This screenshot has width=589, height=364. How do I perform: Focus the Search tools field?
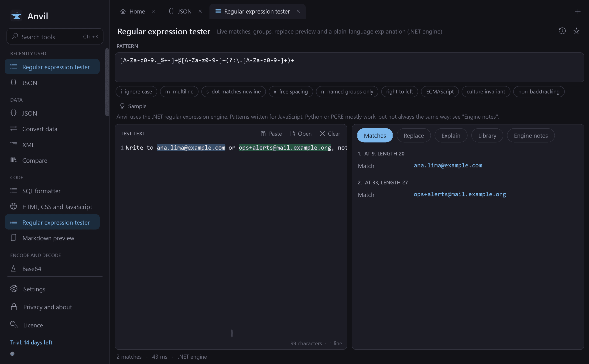[55, 37]
